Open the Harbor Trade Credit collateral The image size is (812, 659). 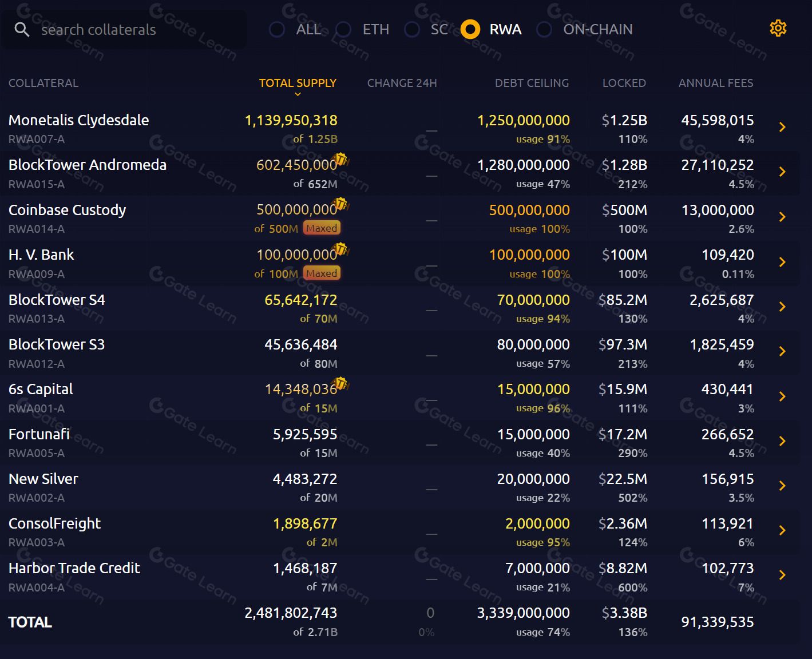(74, 568)
